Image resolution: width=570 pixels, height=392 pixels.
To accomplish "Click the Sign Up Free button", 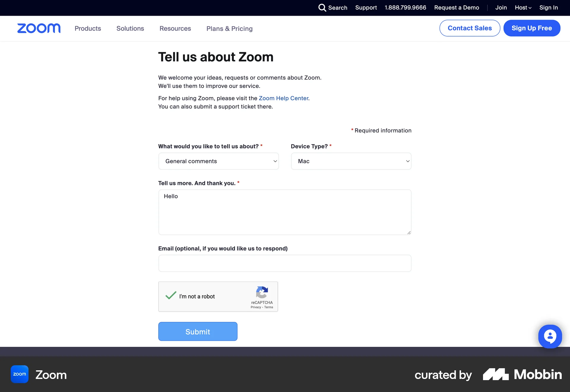I will click(532, 28).
